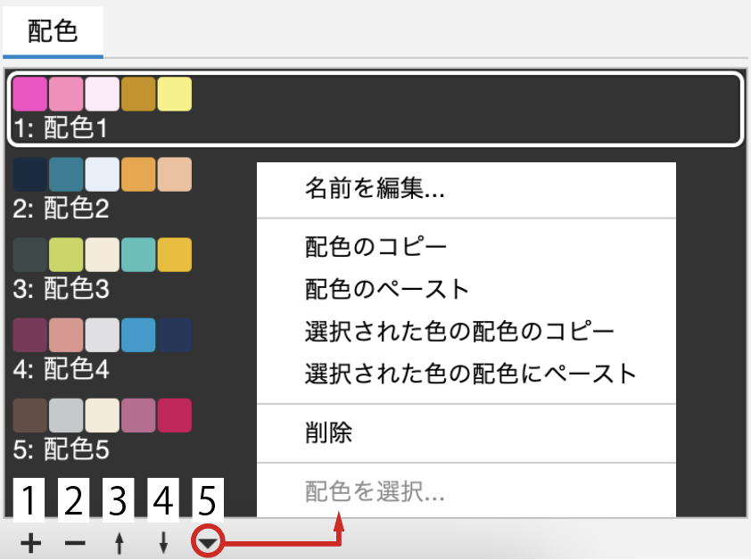
Task: Pick pale lavender-white swatch in 配色1
Action: [x=102, y=94]
